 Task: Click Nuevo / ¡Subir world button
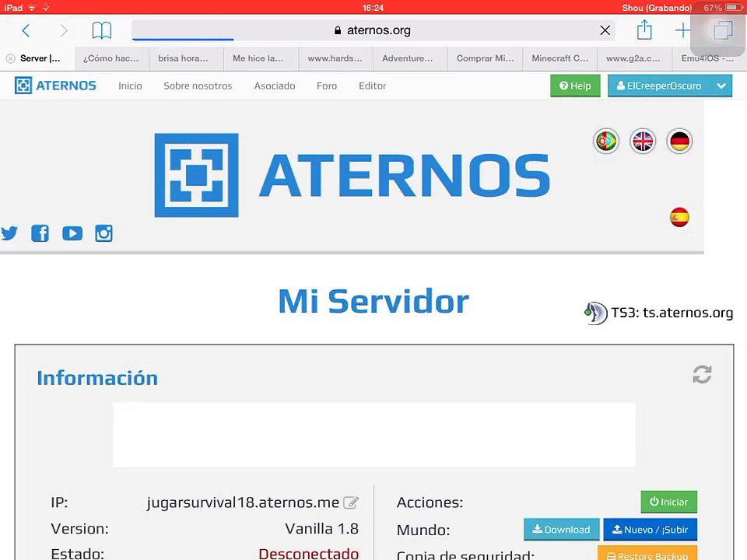click(x=650, y=530)
